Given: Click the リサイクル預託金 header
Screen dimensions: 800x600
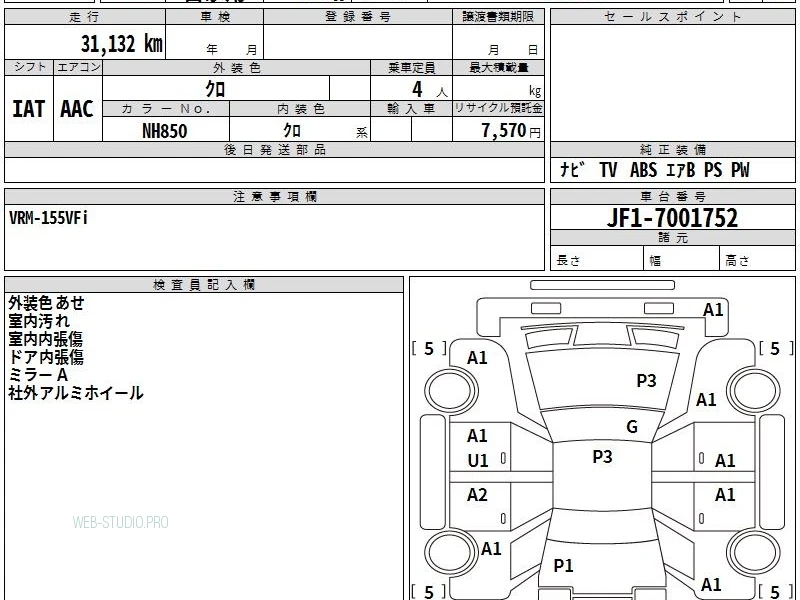Looking at the screenshot, I should [x=498, y=108].
